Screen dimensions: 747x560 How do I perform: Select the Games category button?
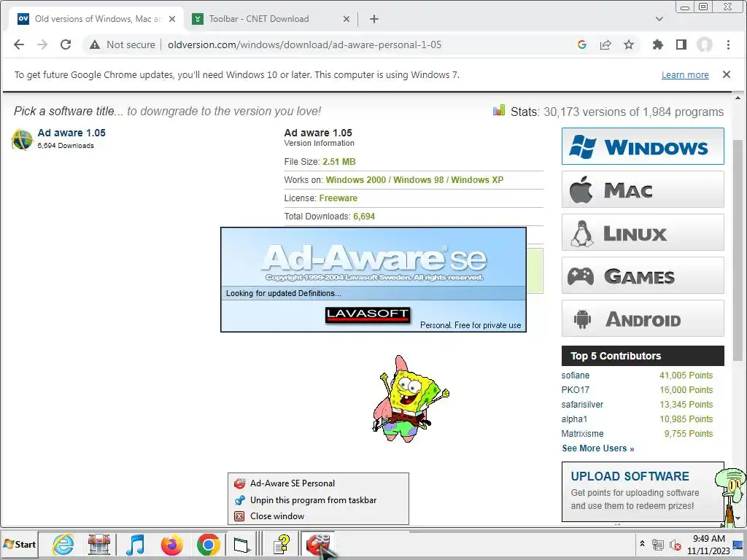(x=643, y=275)
